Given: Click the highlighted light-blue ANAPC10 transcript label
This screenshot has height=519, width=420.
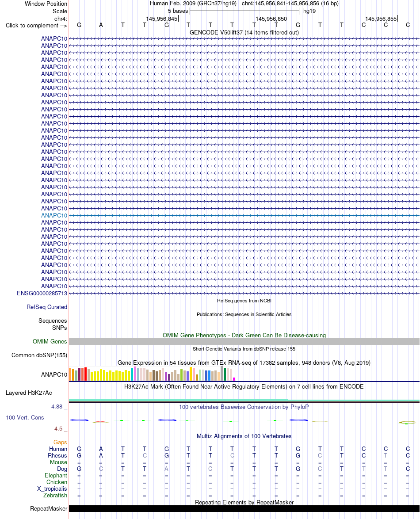Looking at the screenshot, I should coord(54,215).
